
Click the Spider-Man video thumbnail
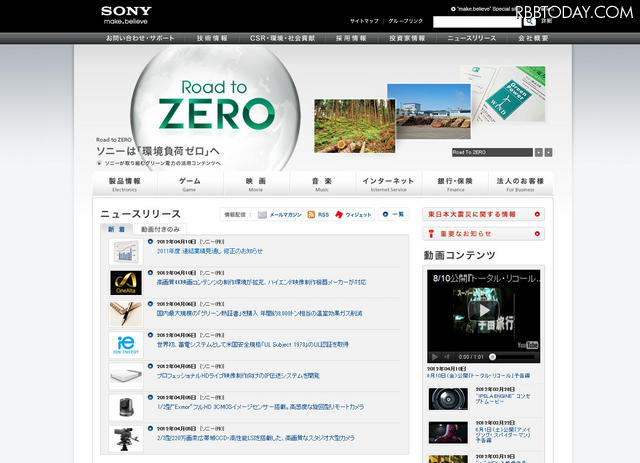coord(448,433)
